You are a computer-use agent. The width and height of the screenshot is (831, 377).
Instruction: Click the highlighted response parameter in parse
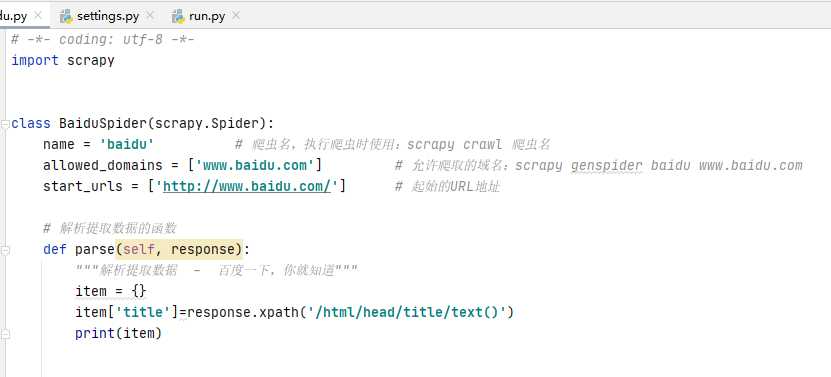click(x=203, y=250)
